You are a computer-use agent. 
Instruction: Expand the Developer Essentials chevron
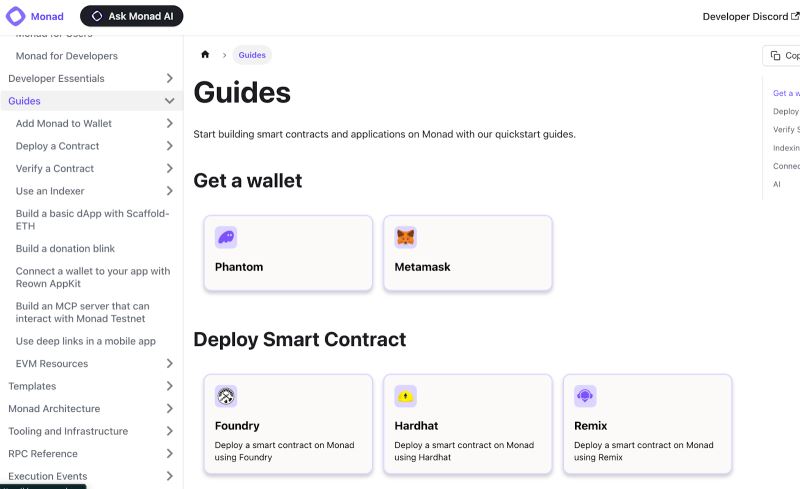click(170, 78)
